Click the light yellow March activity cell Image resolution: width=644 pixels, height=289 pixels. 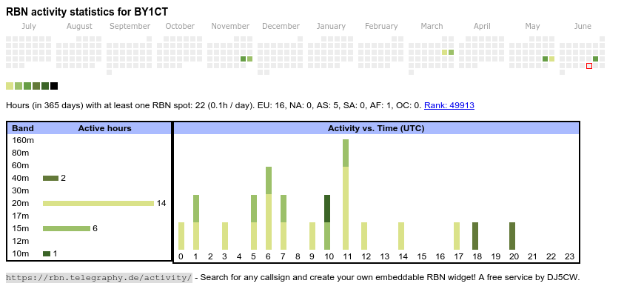point(444,52)
